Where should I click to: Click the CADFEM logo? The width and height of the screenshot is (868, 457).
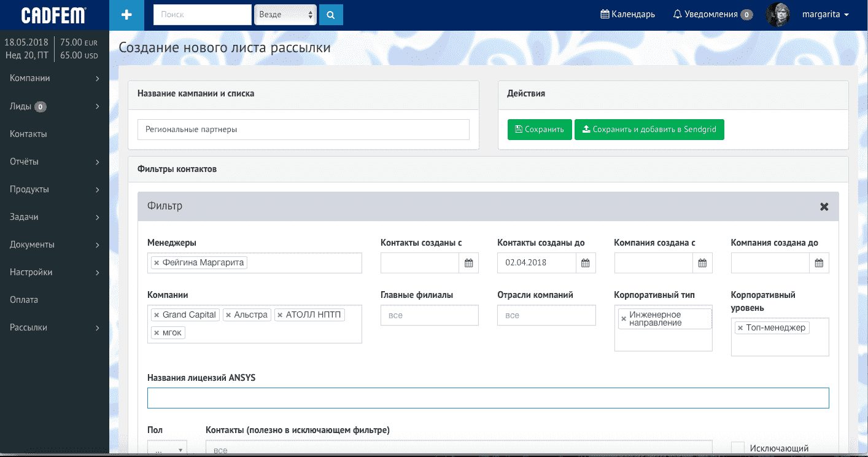click(53, 15)
